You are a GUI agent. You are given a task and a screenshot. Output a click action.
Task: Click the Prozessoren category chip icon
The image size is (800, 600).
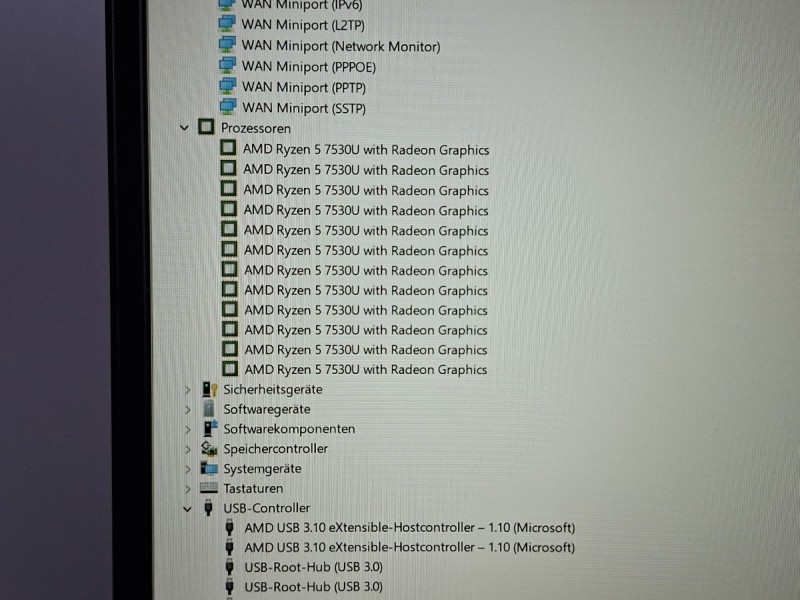pyautogui.click(x=206, y=127)
